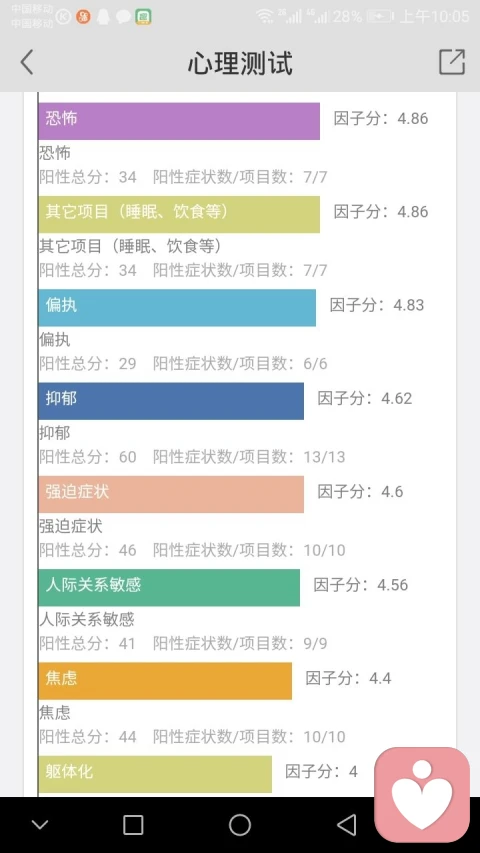Select the purple 恐怖 bar
Viewport: 480px width, 853px height.
point(179,121)
